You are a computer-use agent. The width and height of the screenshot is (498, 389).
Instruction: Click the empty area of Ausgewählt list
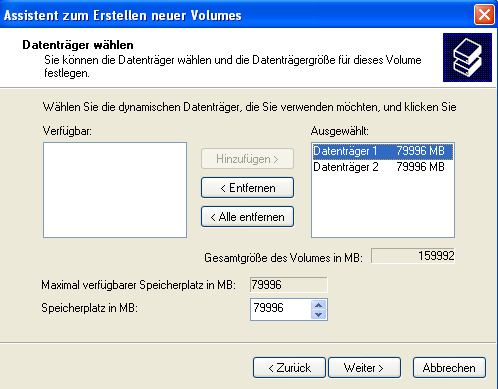point(383,205)
